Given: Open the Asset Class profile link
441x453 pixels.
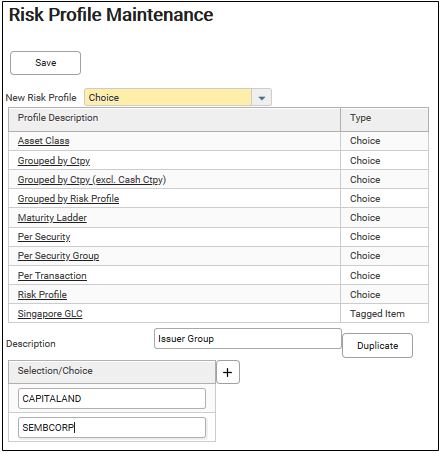Looking at the screenshot, I should click(x=44, y=141).
